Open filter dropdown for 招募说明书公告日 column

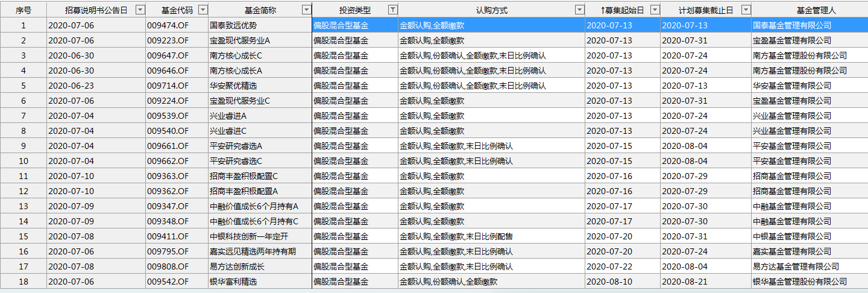point(140,10)
